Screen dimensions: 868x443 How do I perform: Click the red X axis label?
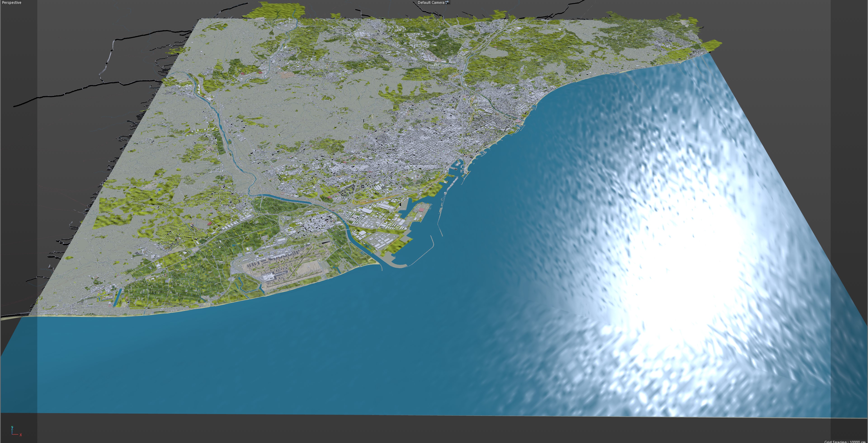click(x=21, y=435)
